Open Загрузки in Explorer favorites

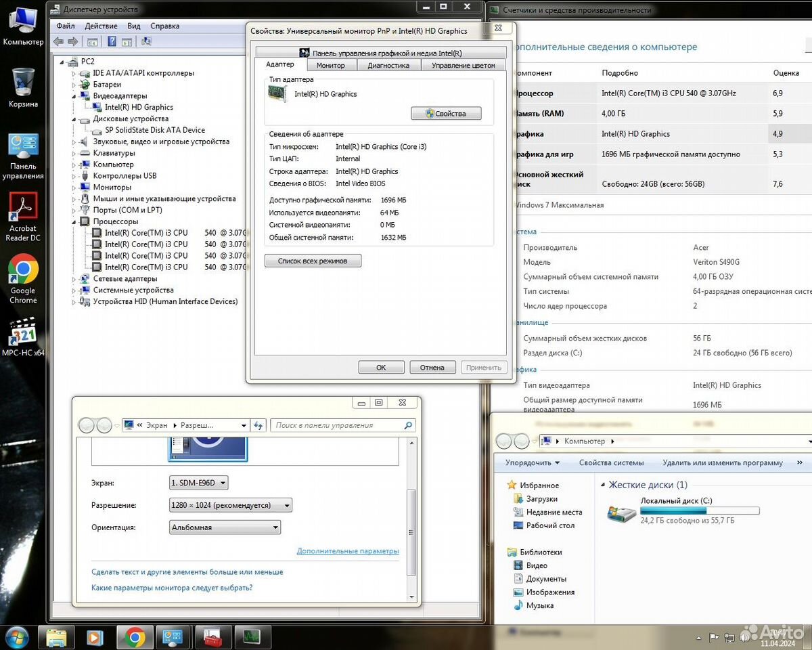(x=541, y=499)
